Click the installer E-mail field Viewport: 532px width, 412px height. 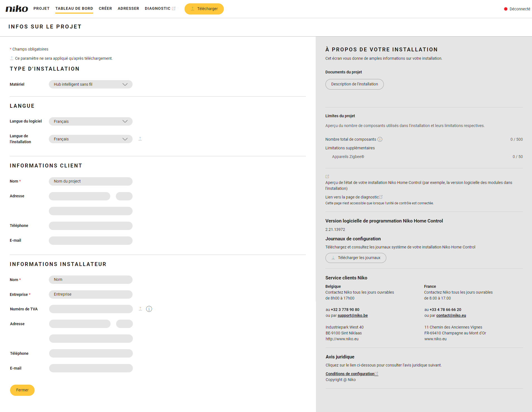click(x=91, y=368)
